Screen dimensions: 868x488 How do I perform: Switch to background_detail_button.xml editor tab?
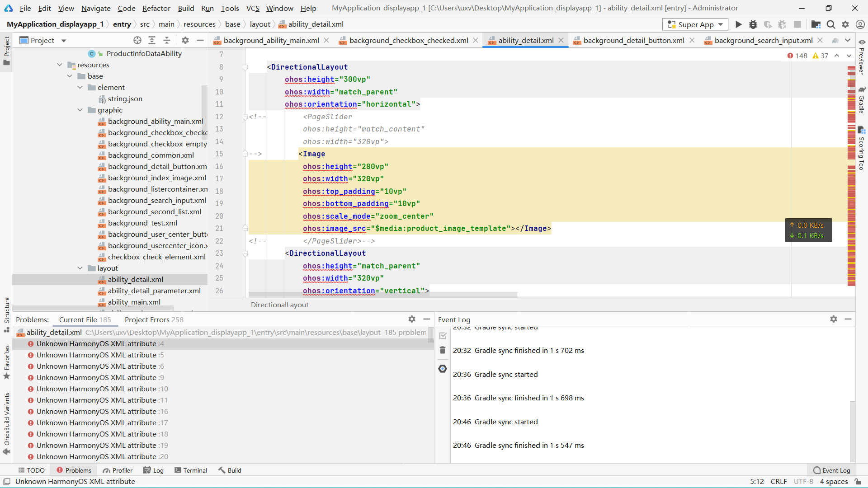coord(633,40)
